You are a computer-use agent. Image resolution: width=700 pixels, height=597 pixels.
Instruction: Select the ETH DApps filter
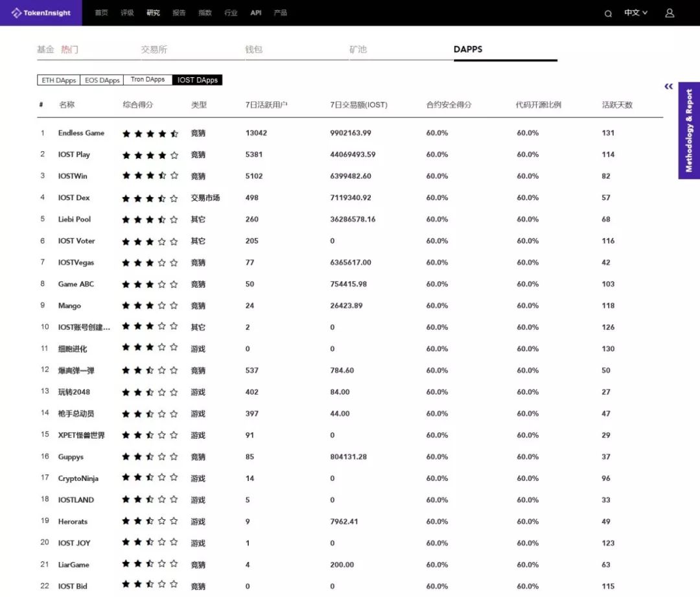(58, 80)
